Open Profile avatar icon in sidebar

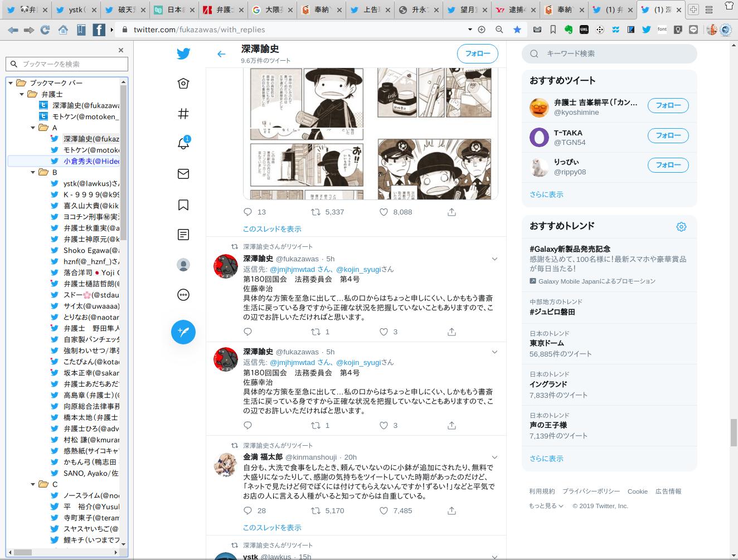(183, 265)
